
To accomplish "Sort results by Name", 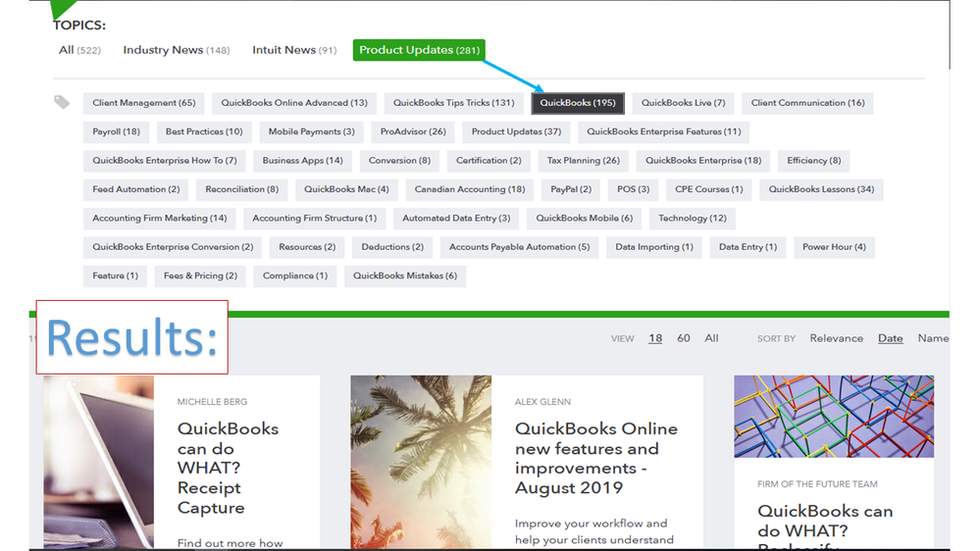I will coord(933,338).
